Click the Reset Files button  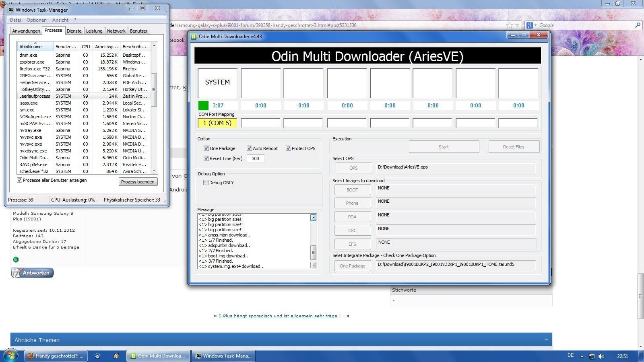coord(514,147)
